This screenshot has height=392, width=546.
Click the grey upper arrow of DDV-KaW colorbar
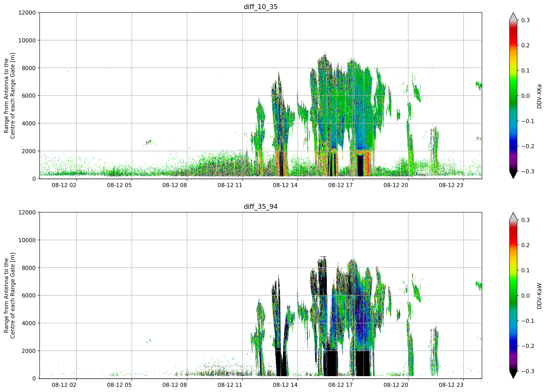point(513,217)
